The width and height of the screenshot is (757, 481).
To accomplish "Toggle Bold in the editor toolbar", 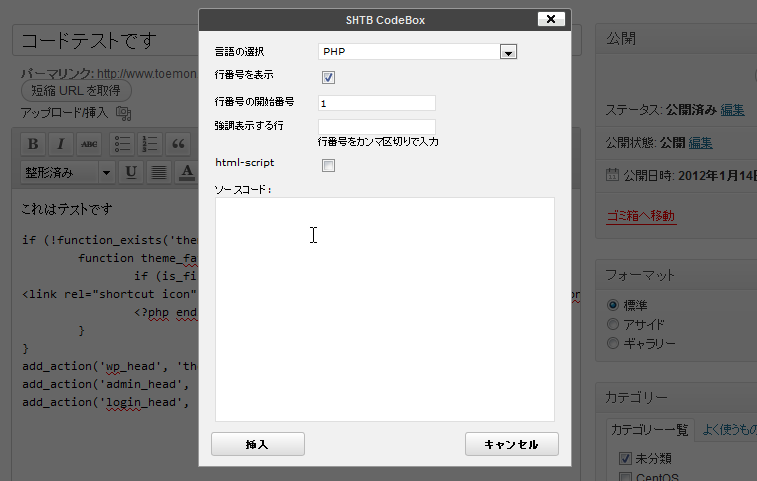I will point(33,144).
